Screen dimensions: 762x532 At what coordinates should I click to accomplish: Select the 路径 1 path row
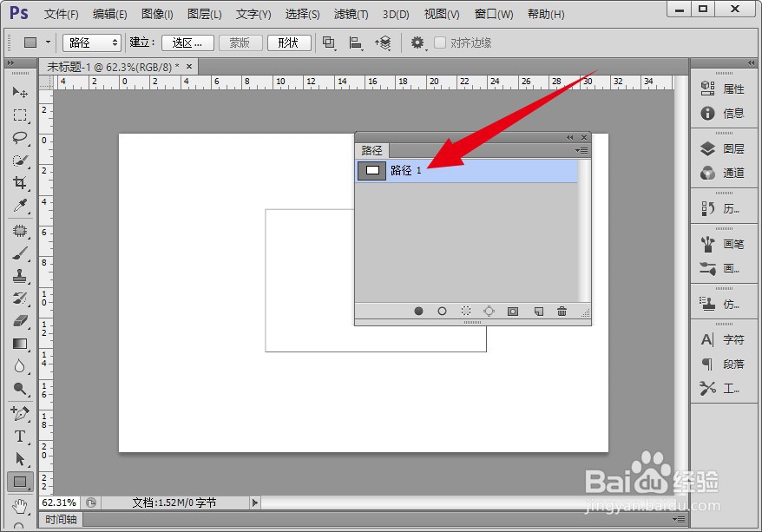click(x=467, y=170)
